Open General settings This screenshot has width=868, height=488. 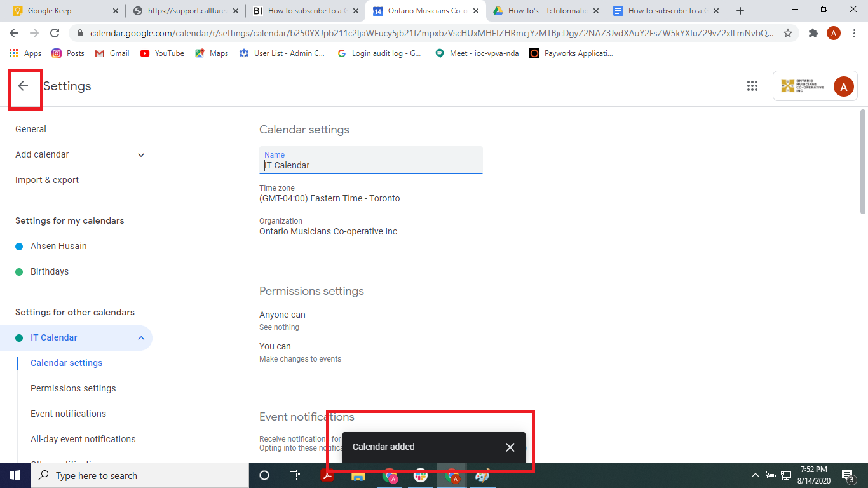tap(31, 129)
